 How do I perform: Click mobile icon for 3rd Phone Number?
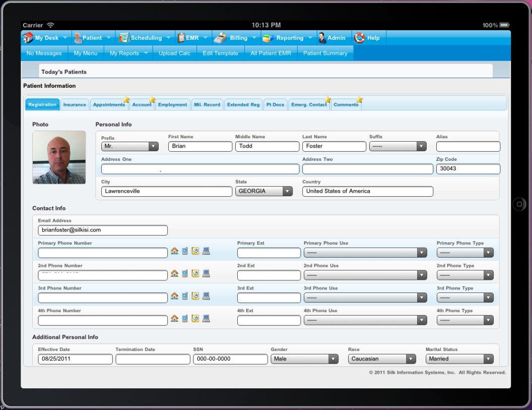coord(184,296)
